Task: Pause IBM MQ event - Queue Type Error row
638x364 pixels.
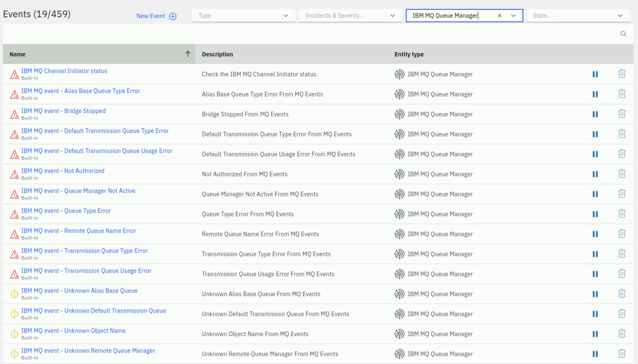Action: 595,214
